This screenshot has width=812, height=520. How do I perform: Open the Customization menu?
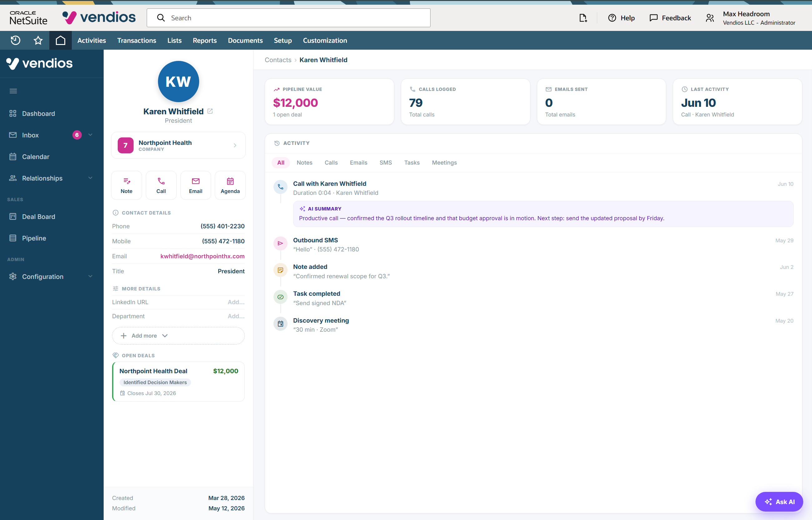tap(325, 41)
